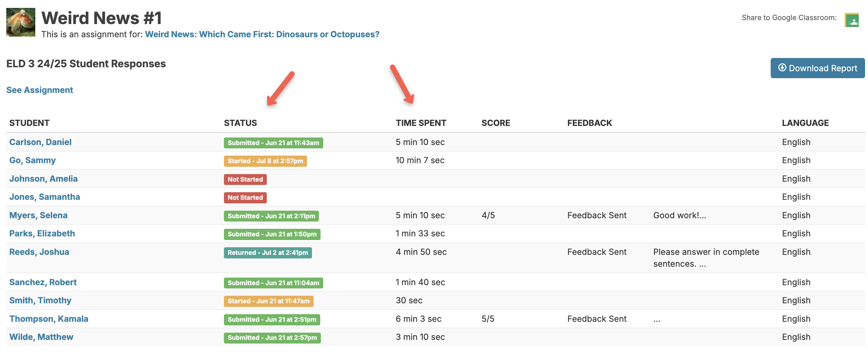This screenshot has width=868, height=360.
Task: Open student Parks, Elizabeth
Action: (42, 234)
